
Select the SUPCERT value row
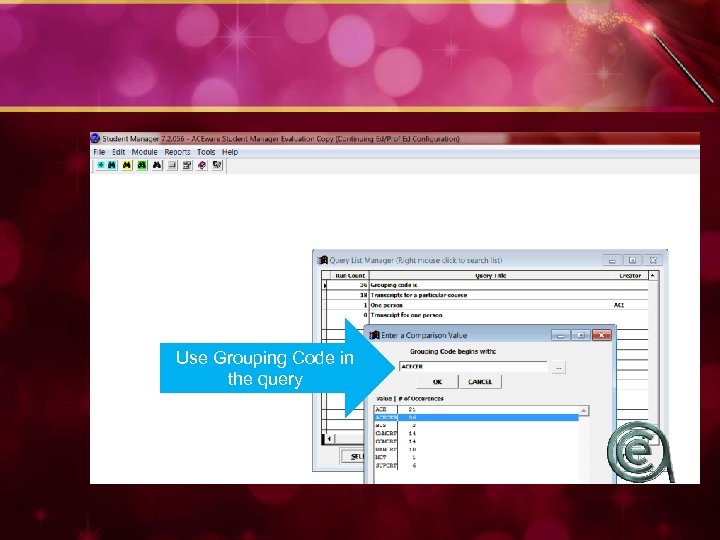tap(476, 466)
